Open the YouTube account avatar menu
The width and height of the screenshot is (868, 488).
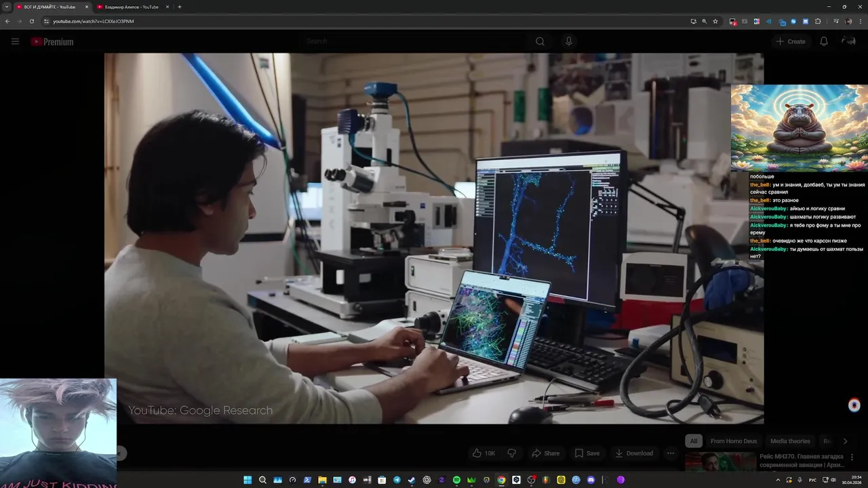point(848,41)
